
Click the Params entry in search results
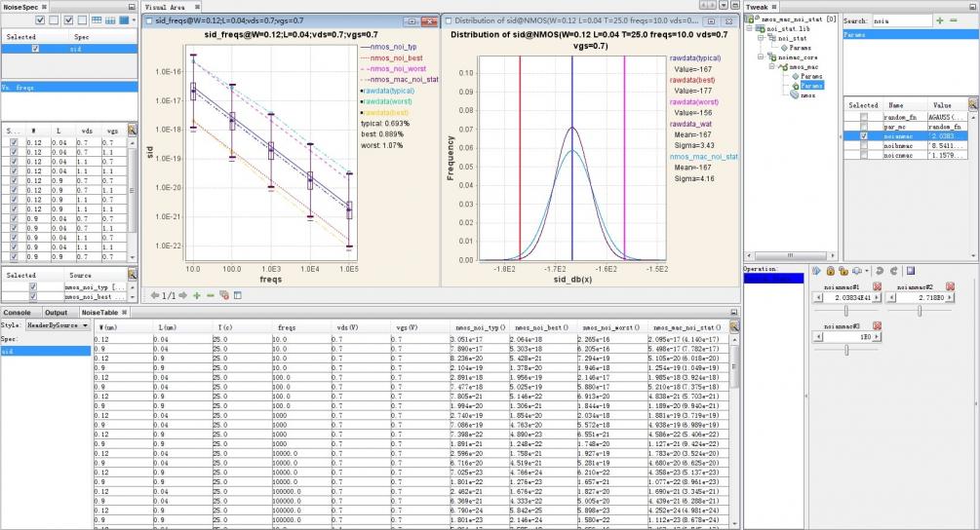(x=910, y=35)
